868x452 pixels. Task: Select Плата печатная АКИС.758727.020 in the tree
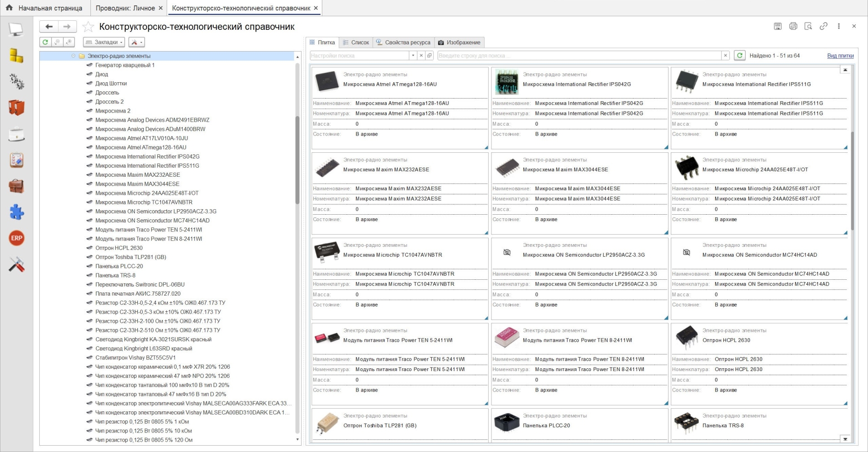tap(138, 294)
